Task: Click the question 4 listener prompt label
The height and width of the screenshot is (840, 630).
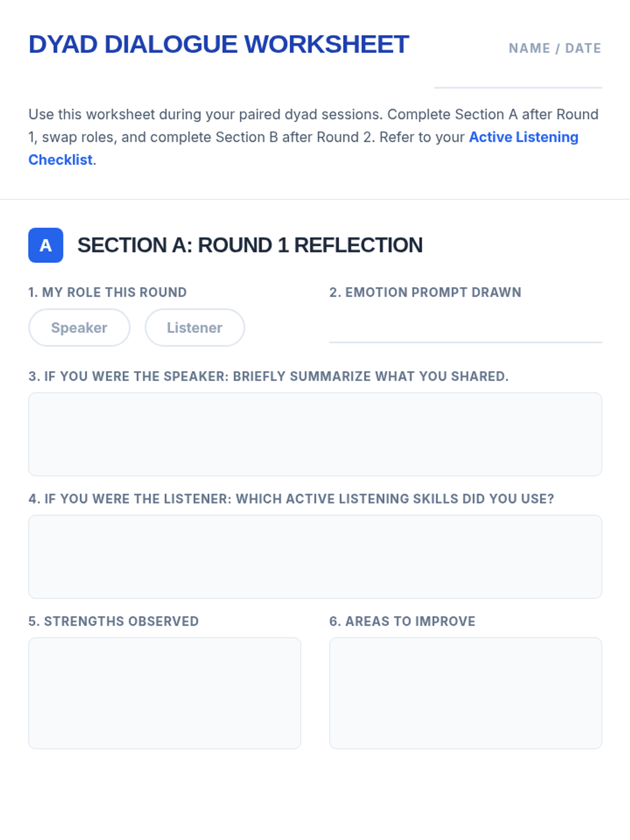Action: (x=291, y=499)
